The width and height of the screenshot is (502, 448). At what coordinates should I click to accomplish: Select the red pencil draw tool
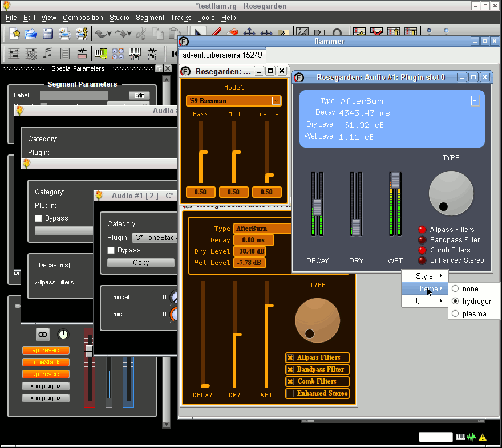216,32
